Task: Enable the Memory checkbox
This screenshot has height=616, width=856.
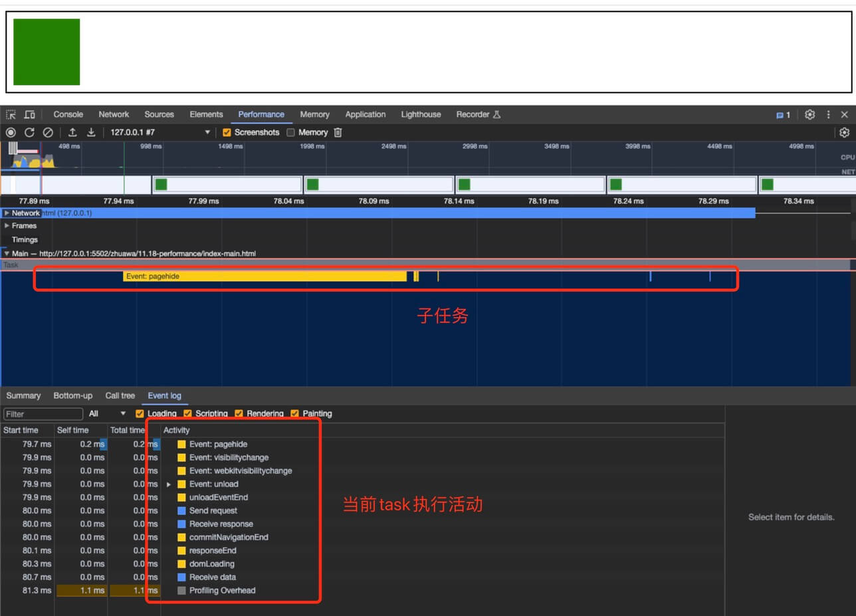Action: pos(290,132)
